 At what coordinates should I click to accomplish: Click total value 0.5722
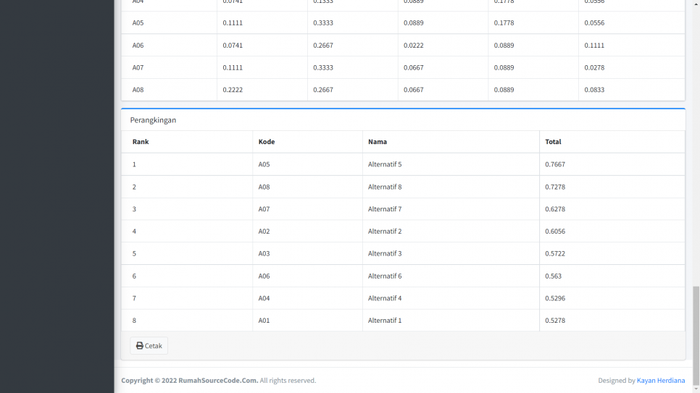click(x=555, y=254)
